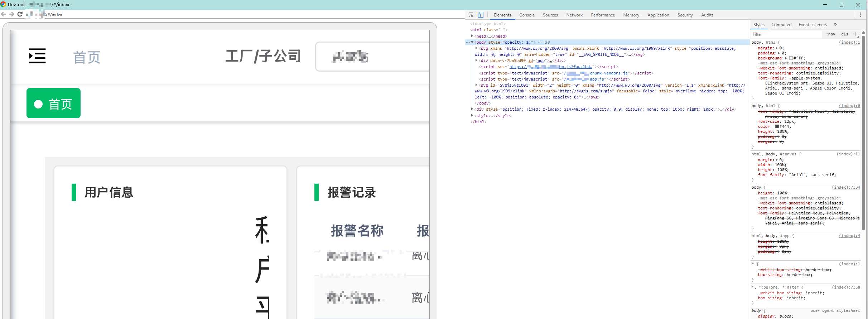Open source link (index):7334
This screenshot has width=868, height=319.
coord(846,187)
